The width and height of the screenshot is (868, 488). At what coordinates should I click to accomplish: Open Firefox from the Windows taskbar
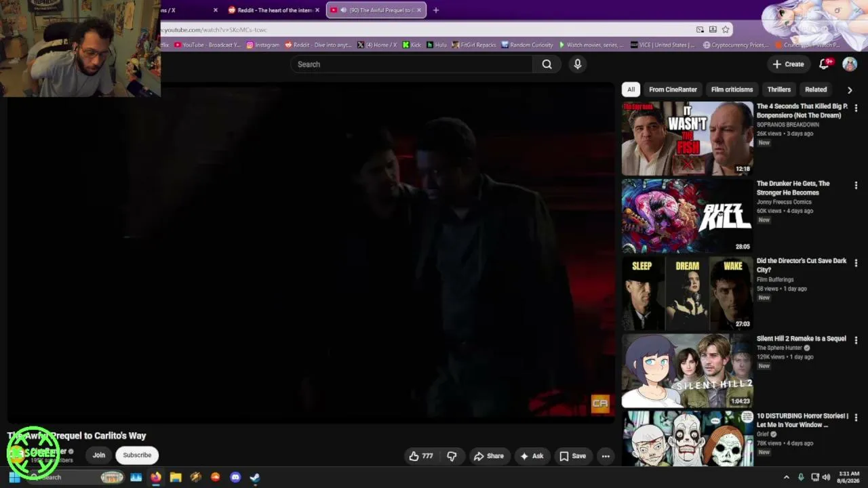click(x=156, y=477)
